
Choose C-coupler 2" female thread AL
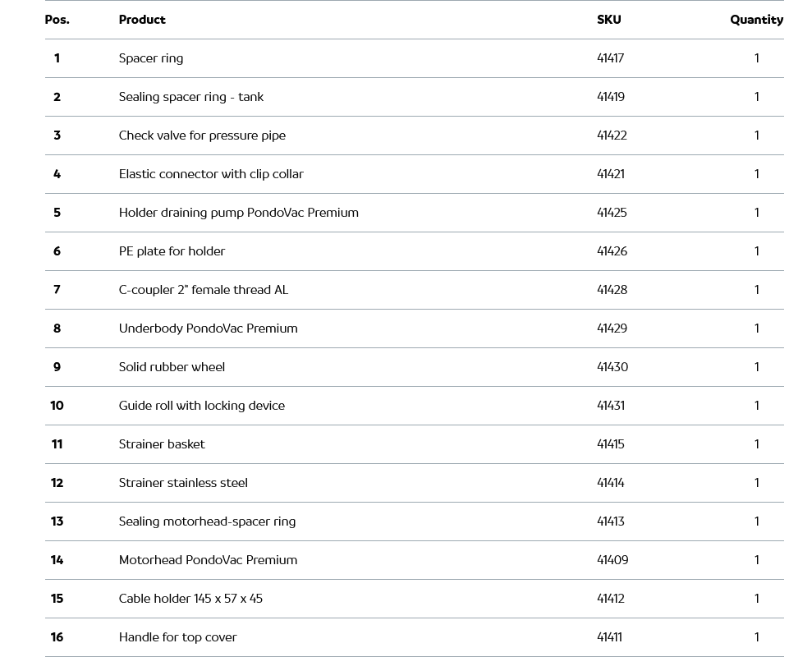click(x=203, y=290)
